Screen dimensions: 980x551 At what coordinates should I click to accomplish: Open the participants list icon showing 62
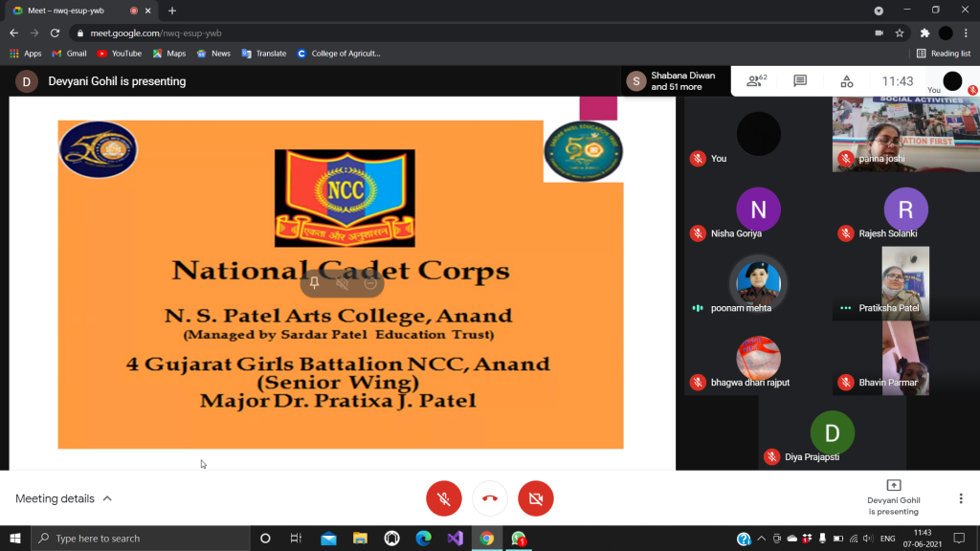[x=756, y=81]
